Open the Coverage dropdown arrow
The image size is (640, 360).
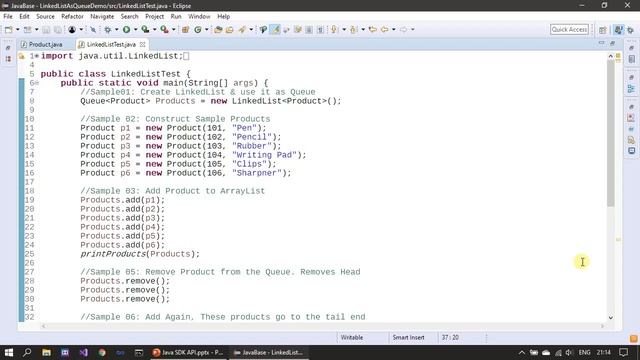(x=154, y=29)
